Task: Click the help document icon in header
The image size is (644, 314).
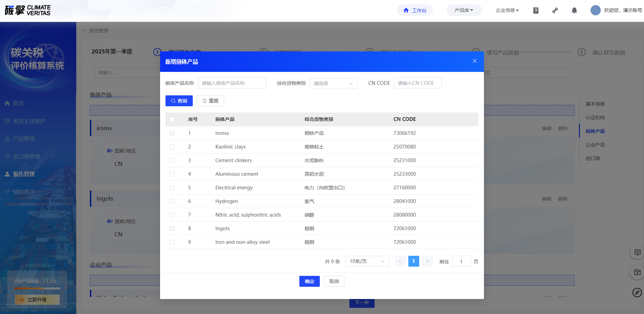Action: (536, 11)
